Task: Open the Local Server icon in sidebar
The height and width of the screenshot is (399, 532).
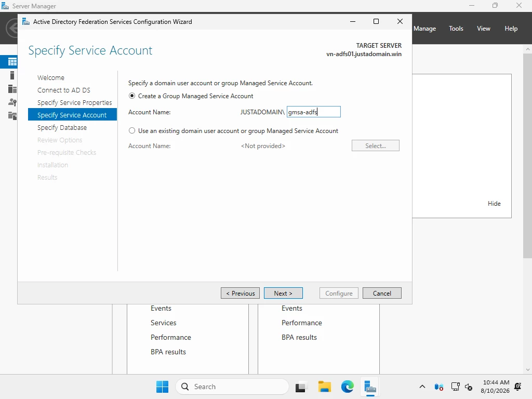Action: click(x=12, y=75)
